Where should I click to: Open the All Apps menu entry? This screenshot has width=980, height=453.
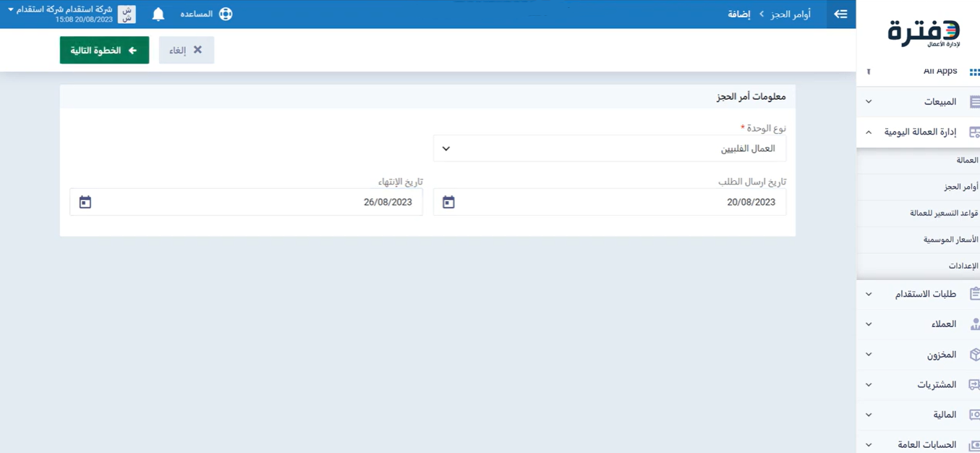coord(939,72)
